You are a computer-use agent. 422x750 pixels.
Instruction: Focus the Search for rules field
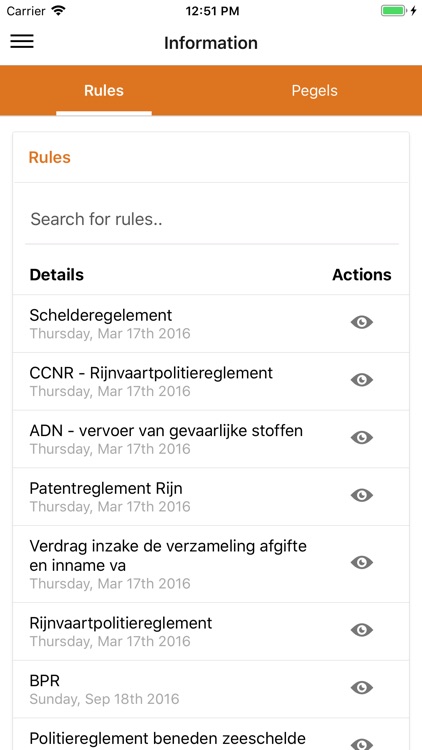211,220
